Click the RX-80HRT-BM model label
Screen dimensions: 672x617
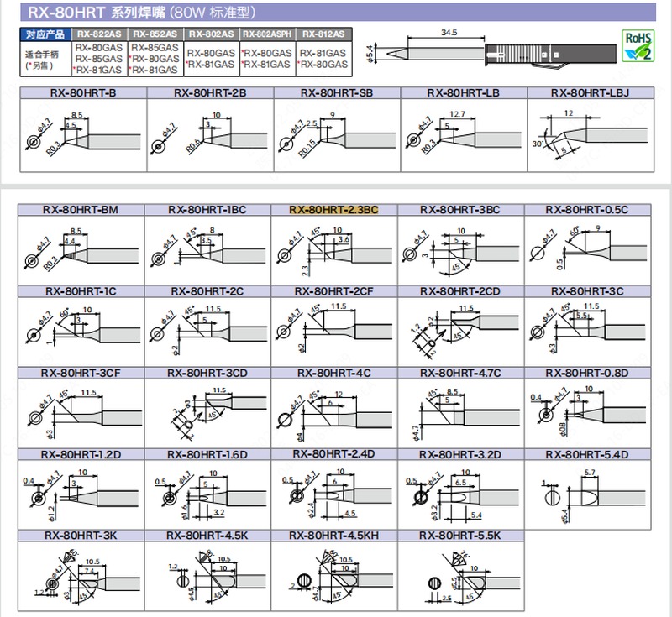pos(80,210)
